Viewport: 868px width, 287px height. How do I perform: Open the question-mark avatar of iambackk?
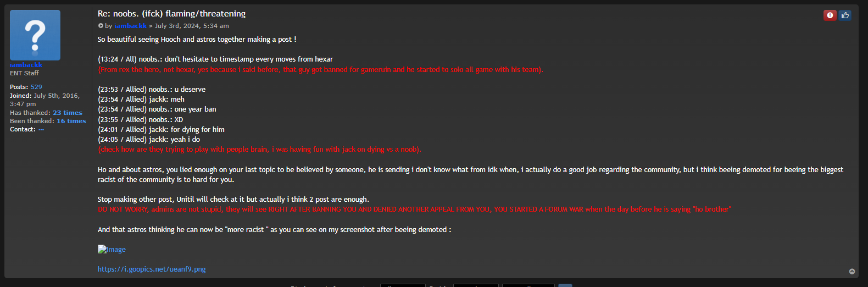click(x=35, y=35)
